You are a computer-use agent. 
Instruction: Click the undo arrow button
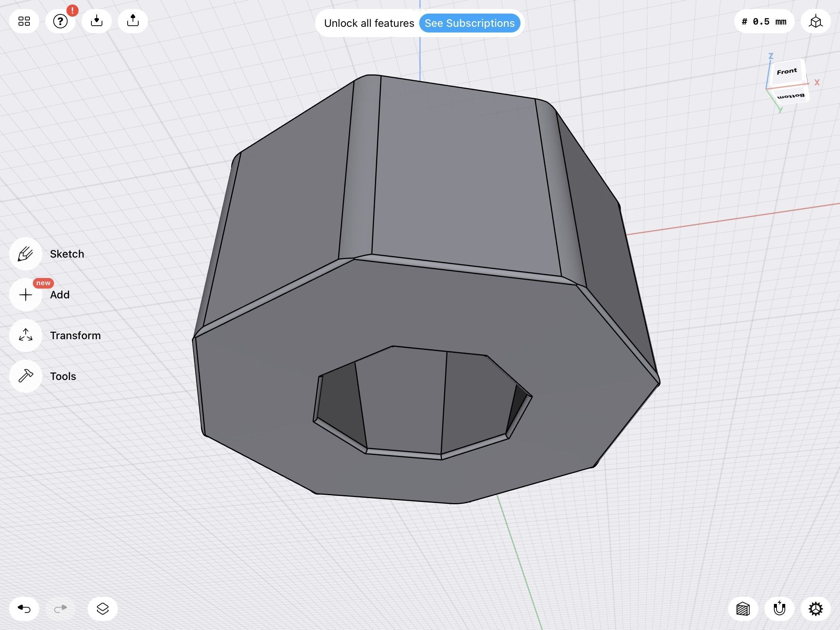(x=24, y=609)
